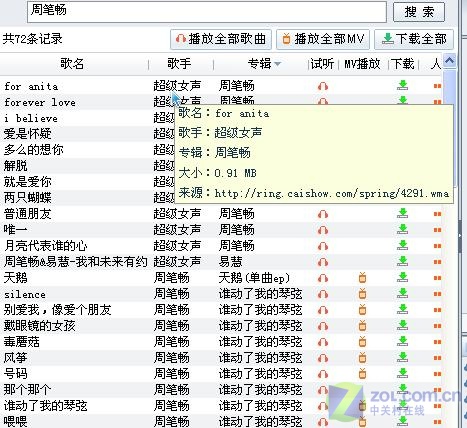Listen to 普通朋友 via headphone icon
This screenshot has width=467, height=428.
tap(323, 214)
